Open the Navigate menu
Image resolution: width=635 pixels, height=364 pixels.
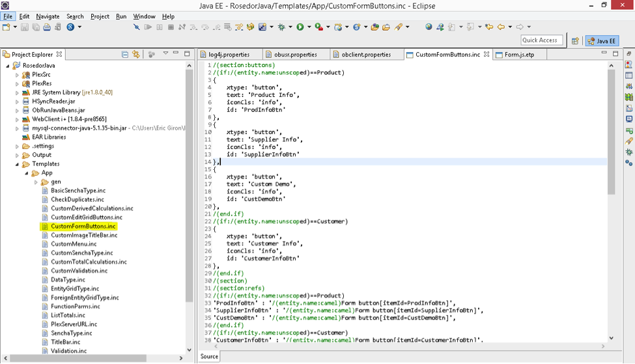(48, 16)
